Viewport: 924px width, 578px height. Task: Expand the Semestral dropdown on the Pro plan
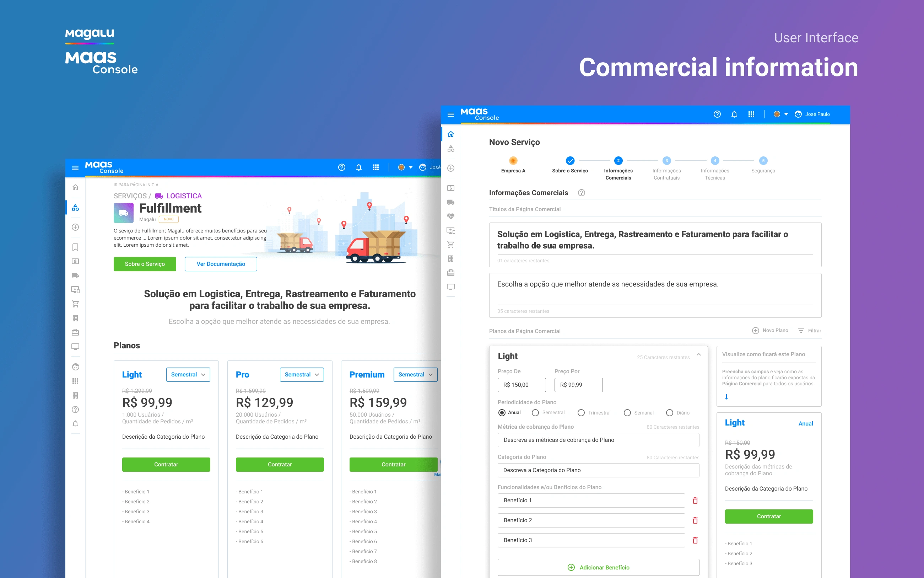point(301,375)
